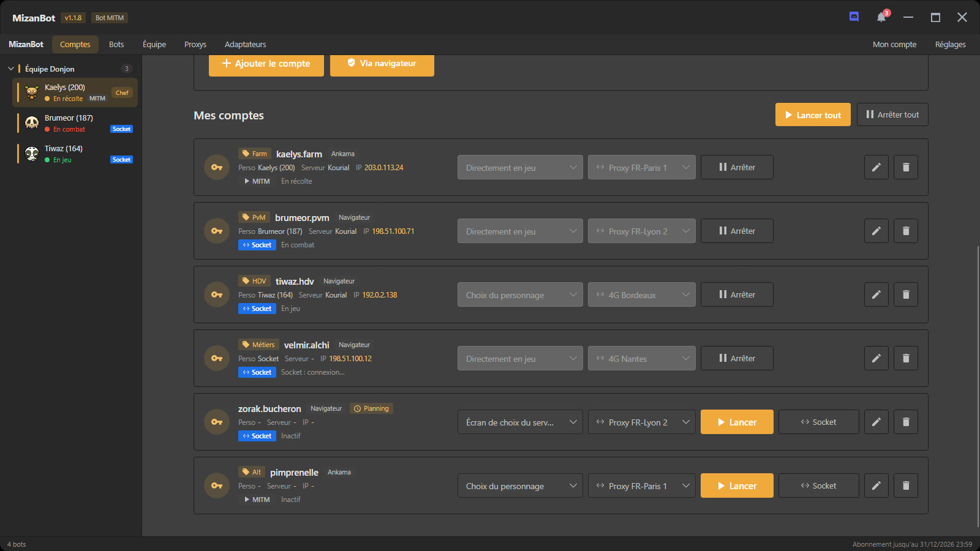Open the 4G Bordeaux proxy dropdown
Screen dimensions: 980x551
[642, 294]
